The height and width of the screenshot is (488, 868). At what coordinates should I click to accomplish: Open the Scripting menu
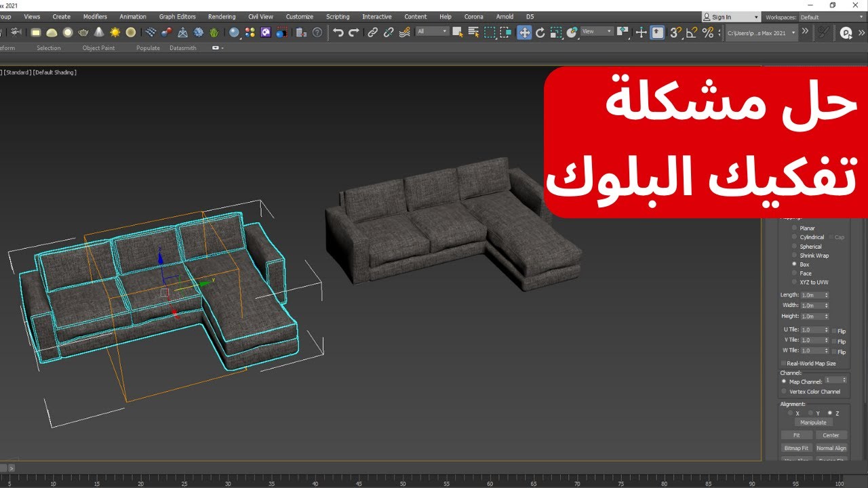[338, 17]
